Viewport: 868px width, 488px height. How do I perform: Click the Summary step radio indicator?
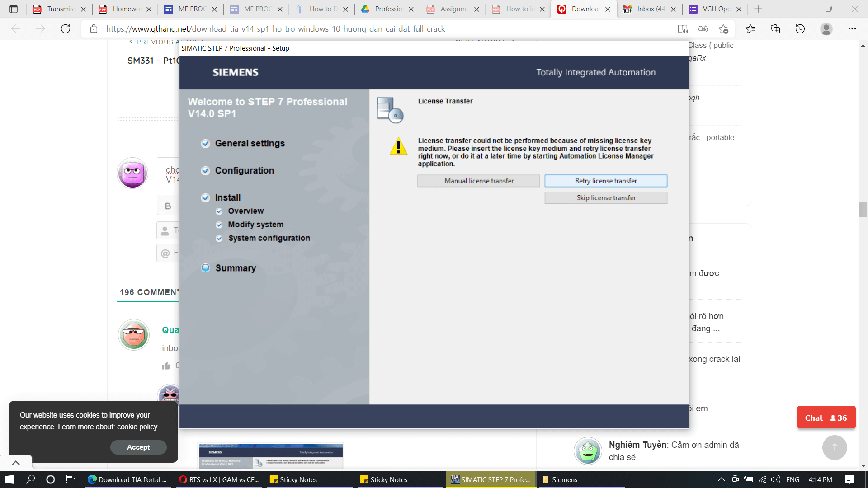(206, 268)
